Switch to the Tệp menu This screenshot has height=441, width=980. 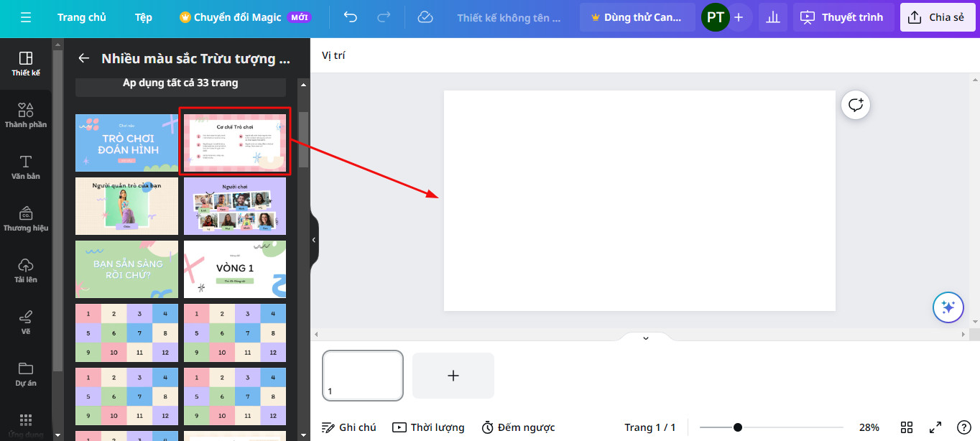142,17
